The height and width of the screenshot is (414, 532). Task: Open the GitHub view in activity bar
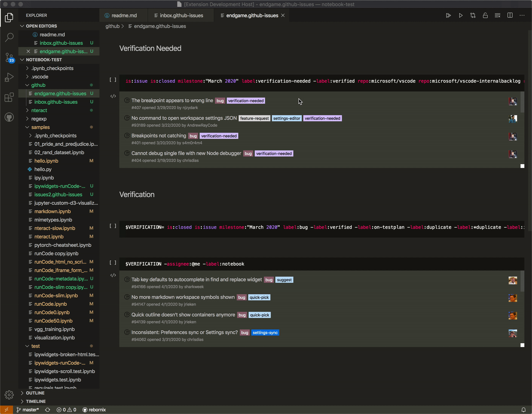tap(9, 117)
